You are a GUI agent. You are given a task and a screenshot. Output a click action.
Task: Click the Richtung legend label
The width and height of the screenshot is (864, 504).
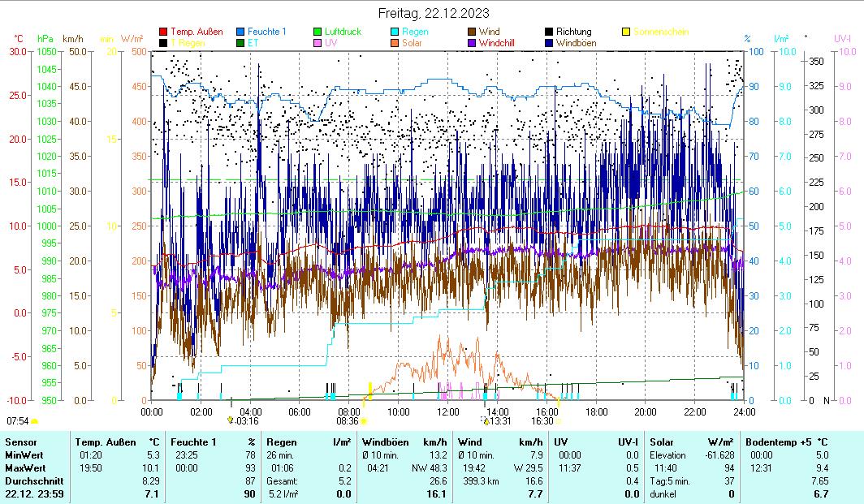[x=573, y=32]
